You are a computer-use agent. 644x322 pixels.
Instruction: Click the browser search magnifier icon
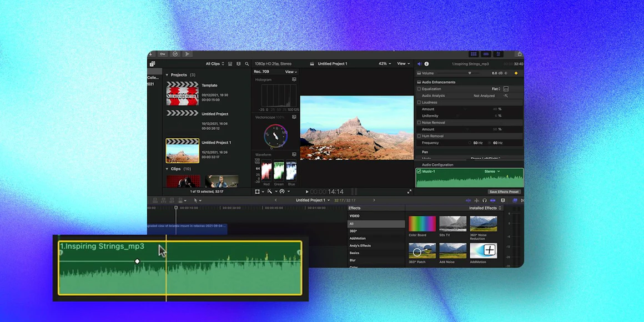click(247, 64)
